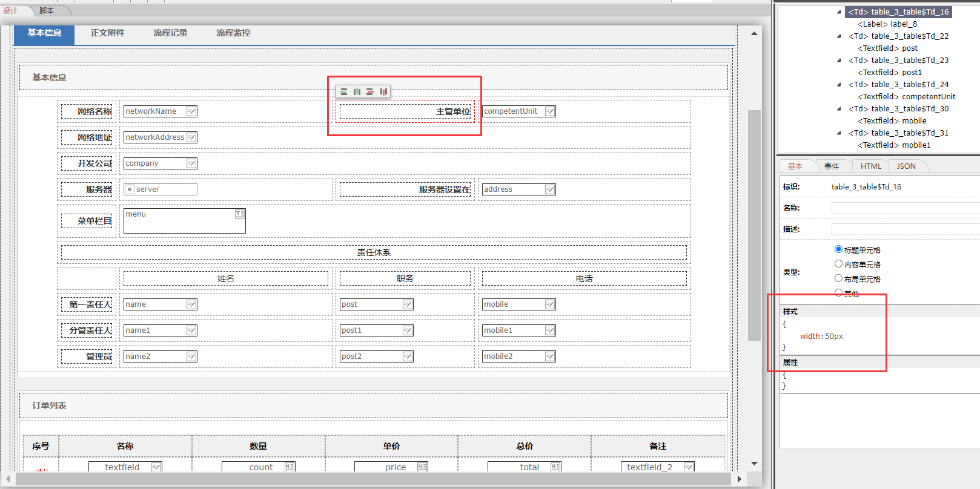Screen dimensions: 980x489
Task: Click the server radio button control
Action: (130, 189)
